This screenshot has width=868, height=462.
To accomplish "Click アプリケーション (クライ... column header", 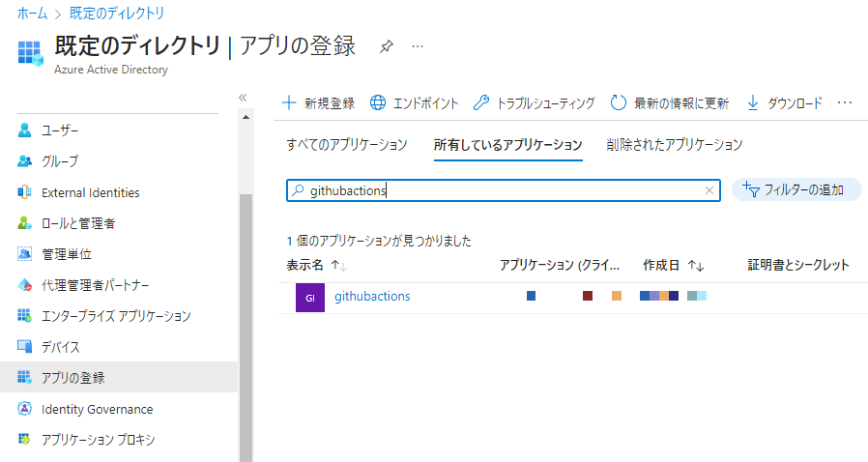I will click(x=560, y=265).
